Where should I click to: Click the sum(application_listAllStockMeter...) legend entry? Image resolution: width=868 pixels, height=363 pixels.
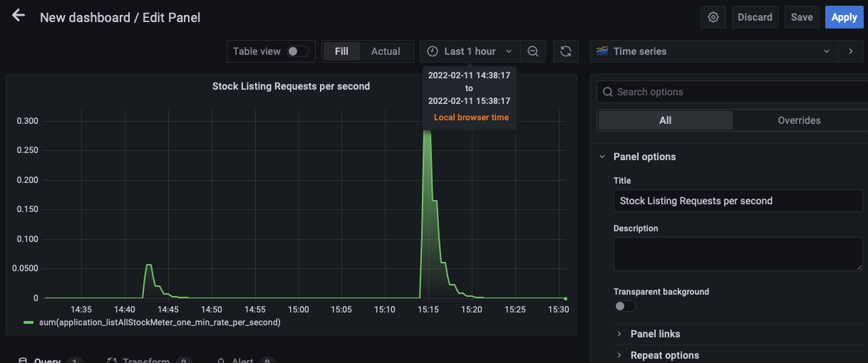(x=158, y=322)
